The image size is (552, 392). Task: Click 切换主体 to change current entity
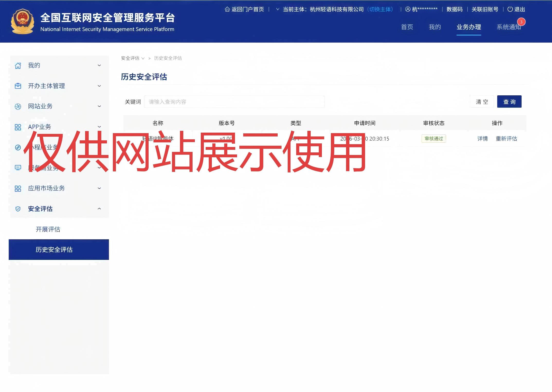point(380,9)
